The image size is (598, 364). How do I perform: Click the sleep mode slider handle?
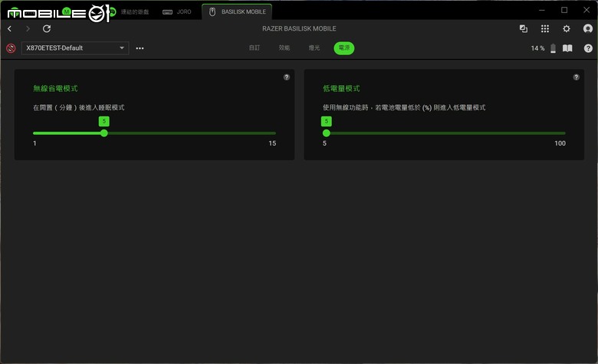[x=104, y=133]
